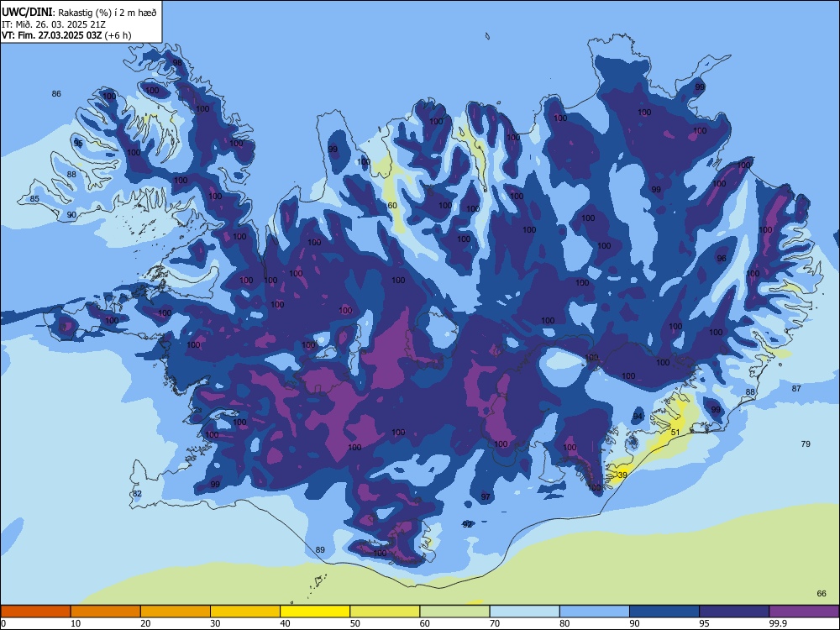Viewport: 840px width, 630px height.
Task: Click the 90–95 medium blue legend swatch
Action: coord(664,612)
